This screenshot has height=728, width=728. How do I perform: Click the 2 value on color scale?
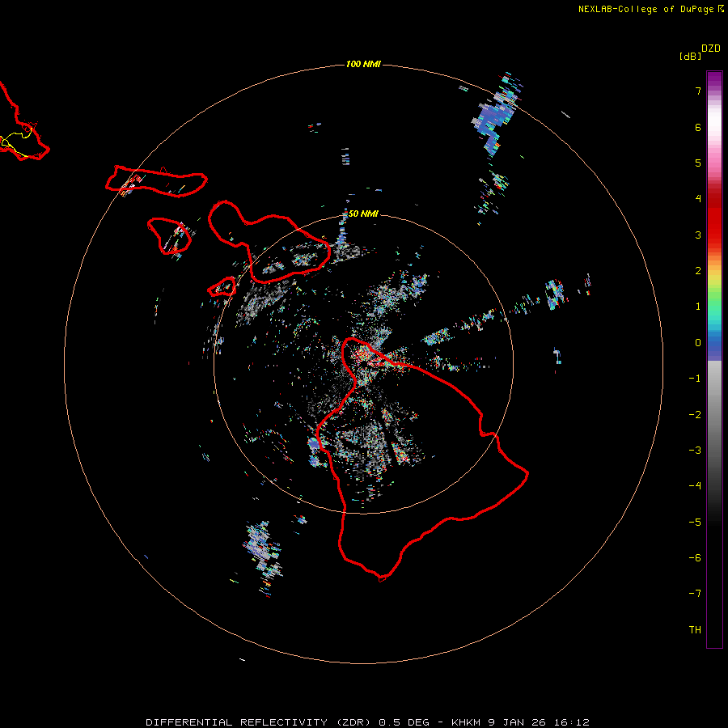(698, 271)
